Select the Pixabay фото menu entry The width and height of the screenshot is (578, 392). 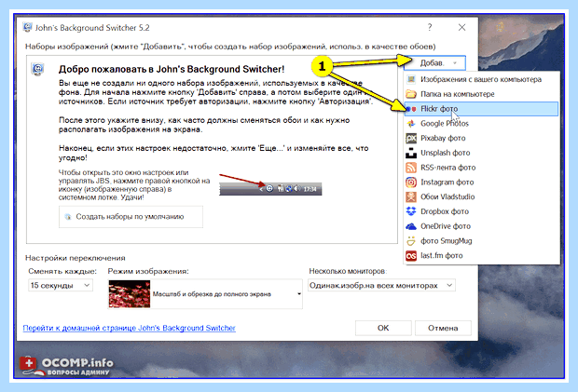coord(481,139)
